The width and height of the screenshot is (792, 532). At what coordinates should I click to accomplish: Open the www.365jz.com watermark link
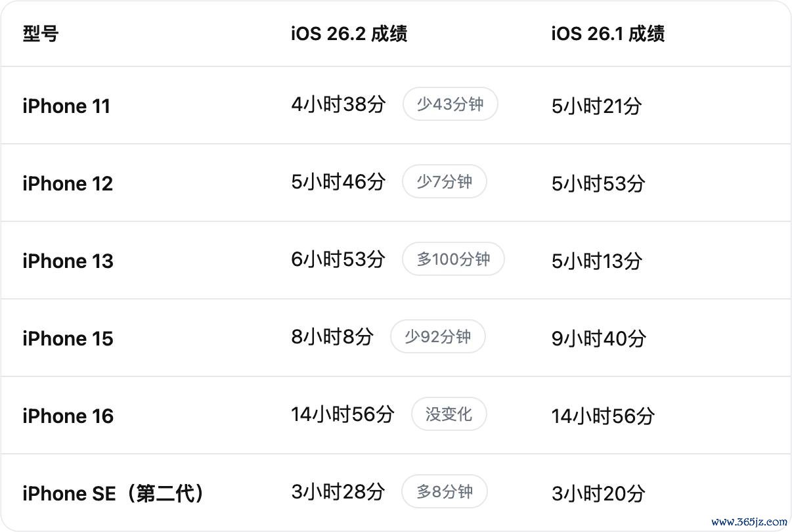pos(749,522)
